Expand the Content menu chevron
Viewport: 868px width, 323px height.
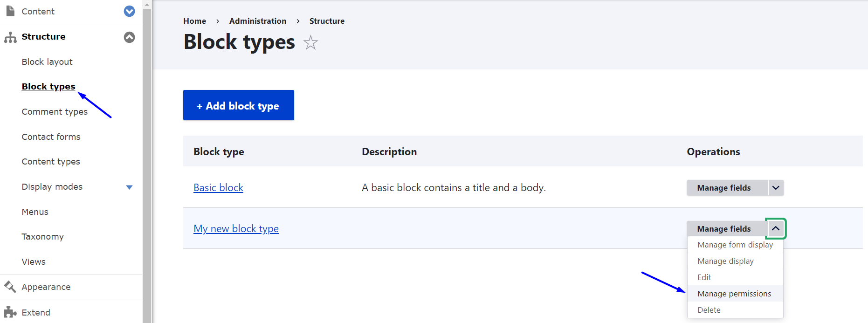coord(130,11)
